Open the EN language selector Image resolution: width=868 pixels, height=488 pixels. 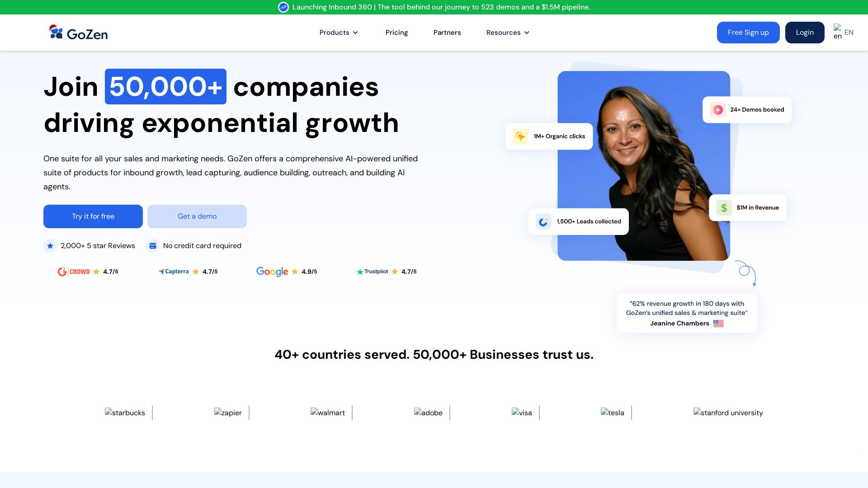(844, 33)
